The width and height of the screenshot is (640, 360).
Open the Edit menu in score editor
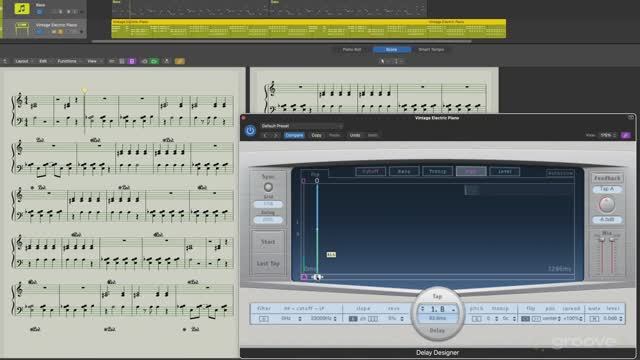coord(44,61)
